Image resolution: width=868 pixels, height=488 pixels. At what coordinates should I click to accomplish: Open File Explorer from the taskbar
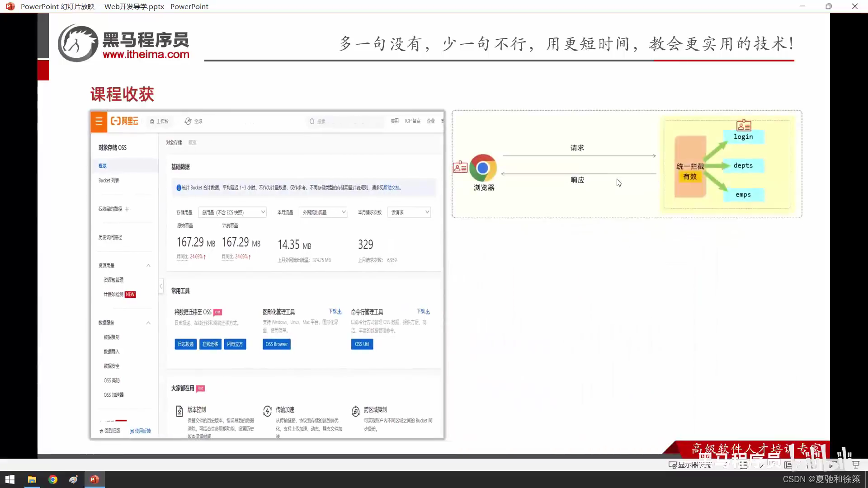(x=32, y=479)
